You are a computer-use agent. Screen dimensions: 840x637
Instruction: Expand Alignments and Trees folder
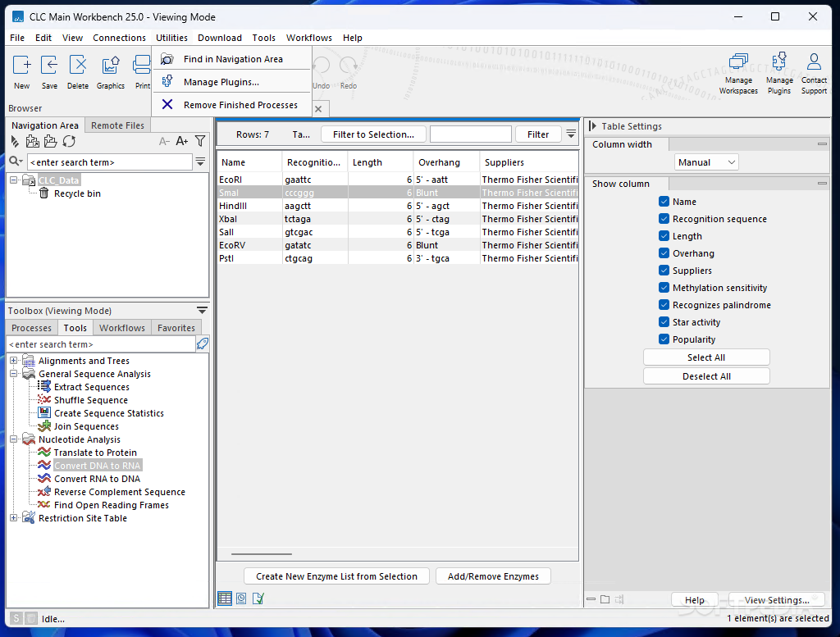pos(14,361)
